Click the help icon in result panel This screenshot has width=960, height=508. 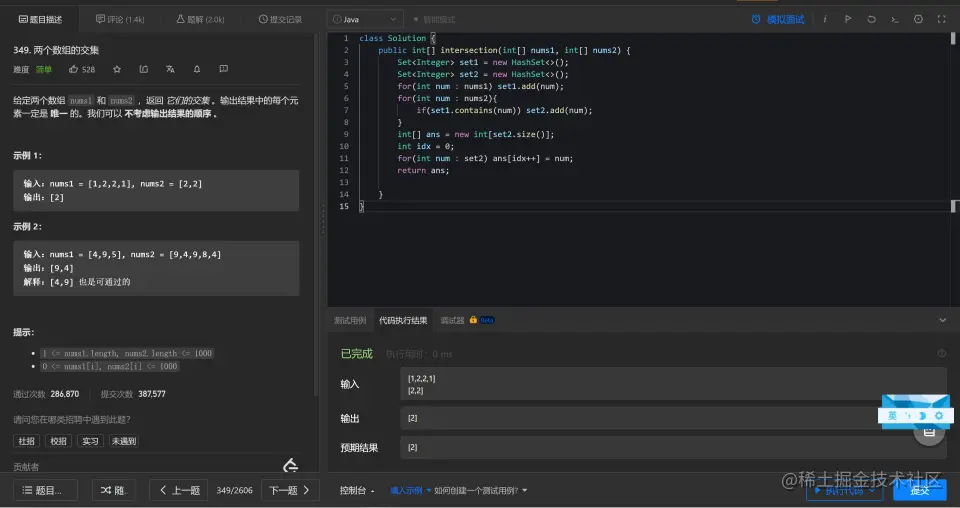[x=942, y=353]
